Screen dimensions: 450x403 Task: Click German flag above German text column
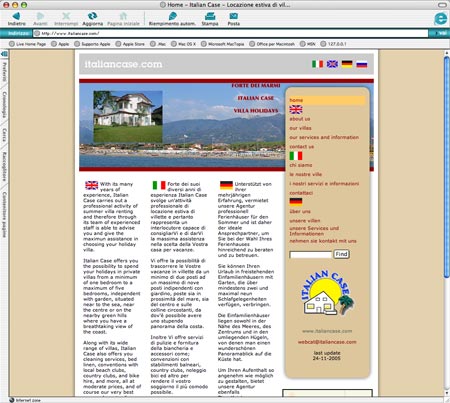pos(226,185)
